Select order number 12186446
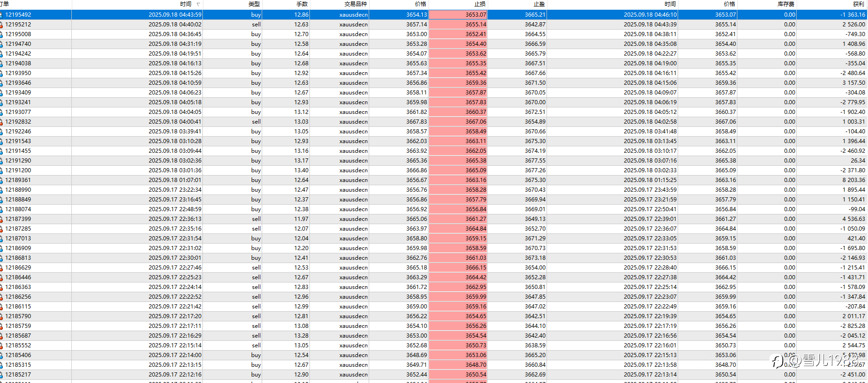 (18, 277)
